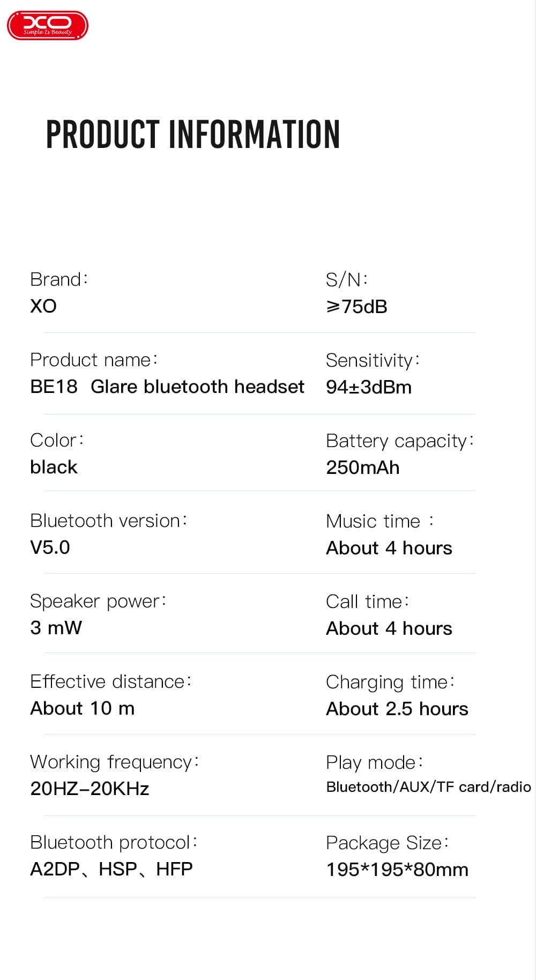Image resolution: width=536 pixels, height=980 pixels.
Task: Click the About 10 m distance value
Action: (82, 708)
